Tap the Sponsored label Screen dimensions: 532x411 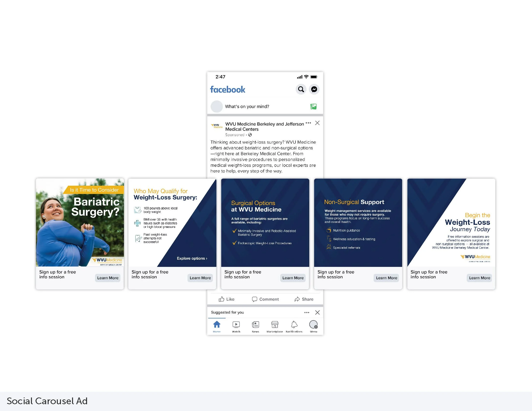[235, 135]
